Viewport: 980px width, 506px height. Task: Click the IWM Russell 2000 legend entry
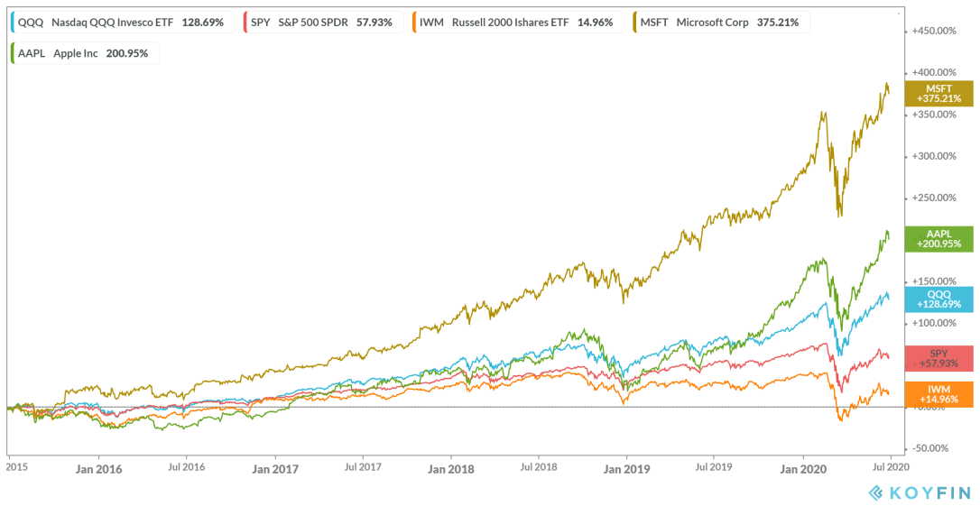click(x=518, y=22)
